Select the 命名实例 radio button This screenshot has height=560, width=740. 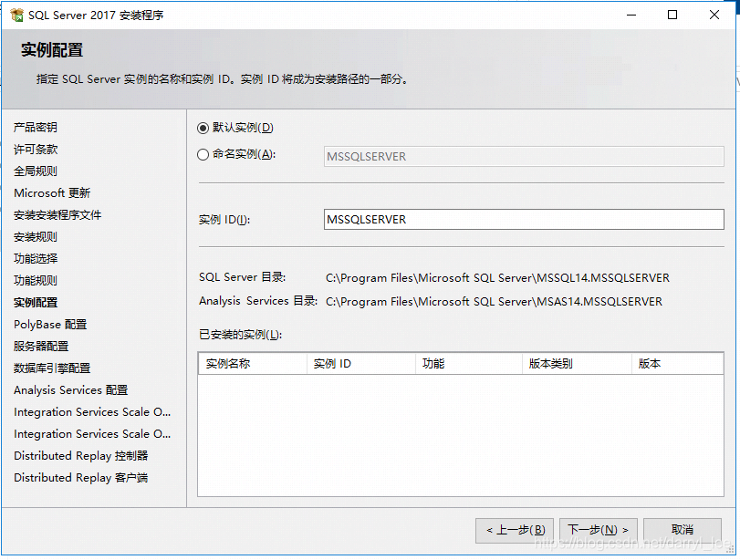click(x=203, y=154)
